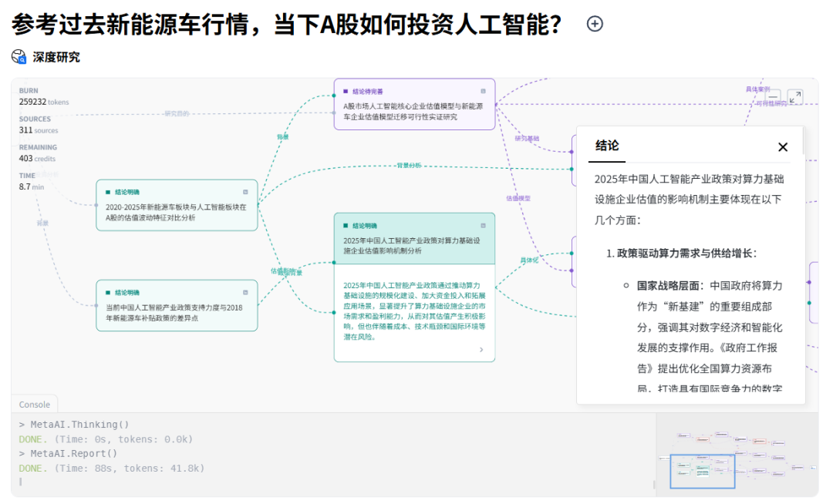Click the 403 credits remaining value

[37, 158]
